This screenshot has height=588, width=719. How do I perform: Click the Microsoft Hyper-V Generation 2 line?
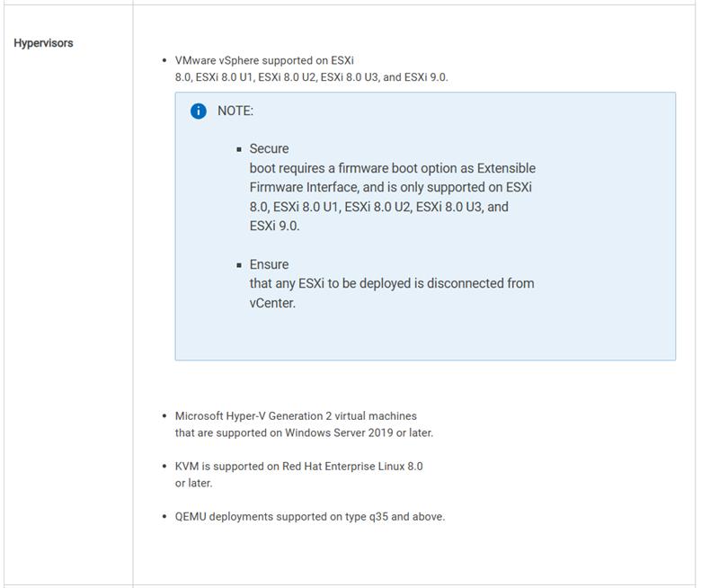[x=296, y=415]
